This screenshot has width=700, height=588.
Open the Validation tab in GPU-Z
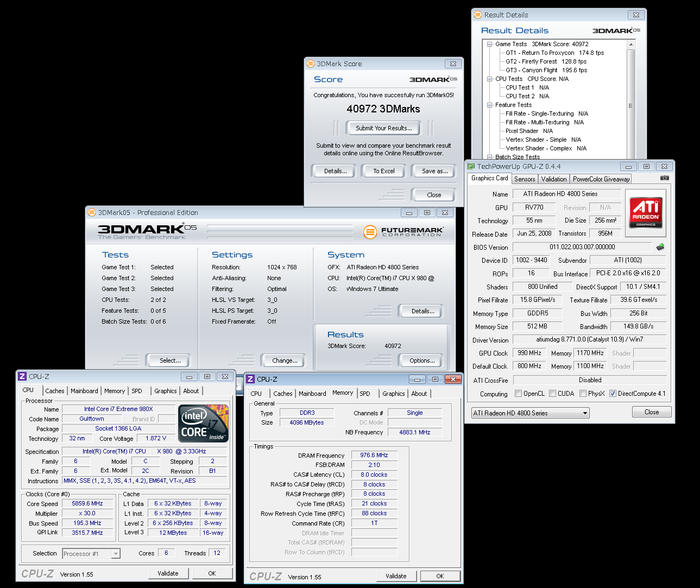pos(554,179)
